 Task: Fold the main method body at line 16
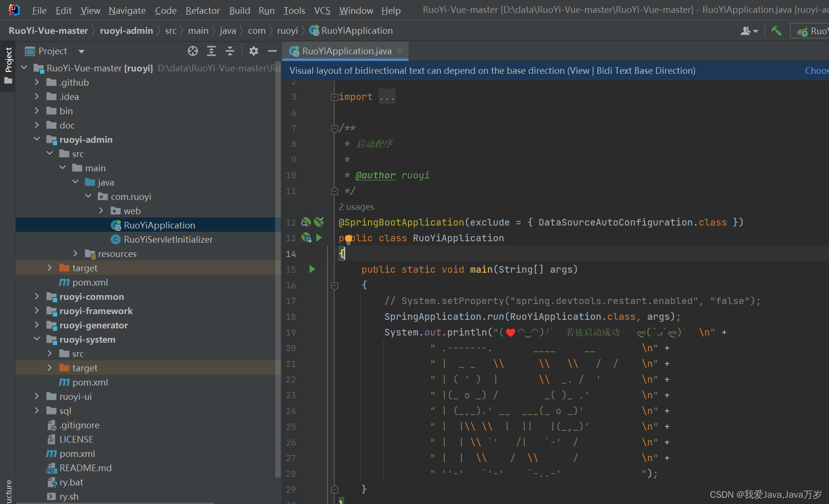pos(334,285)
